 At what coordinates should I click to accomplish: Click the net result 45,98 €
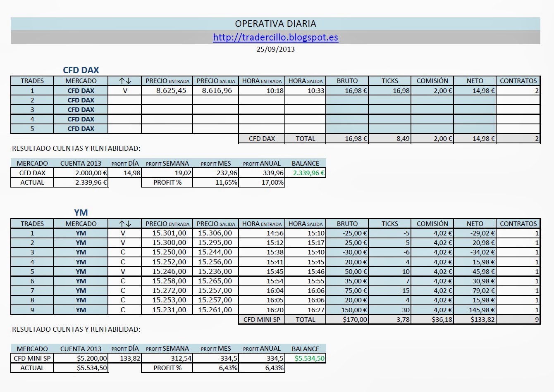pos(483,272)
